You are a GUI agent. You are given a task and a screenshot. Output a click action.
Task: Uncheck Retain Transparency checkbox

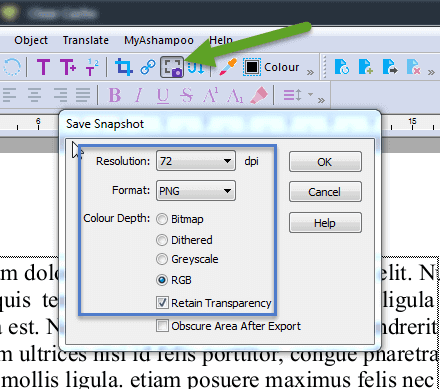(x=162, y=303)
